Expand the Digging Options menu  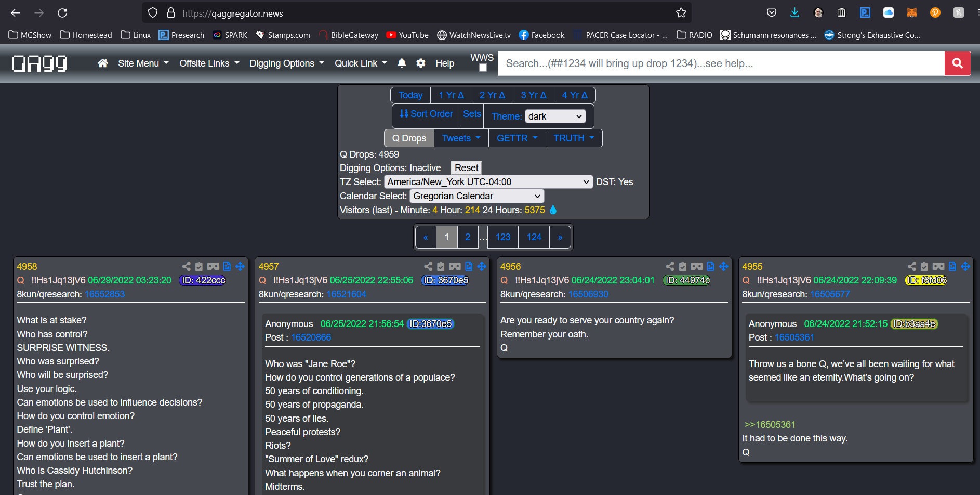tap(287, 63)
